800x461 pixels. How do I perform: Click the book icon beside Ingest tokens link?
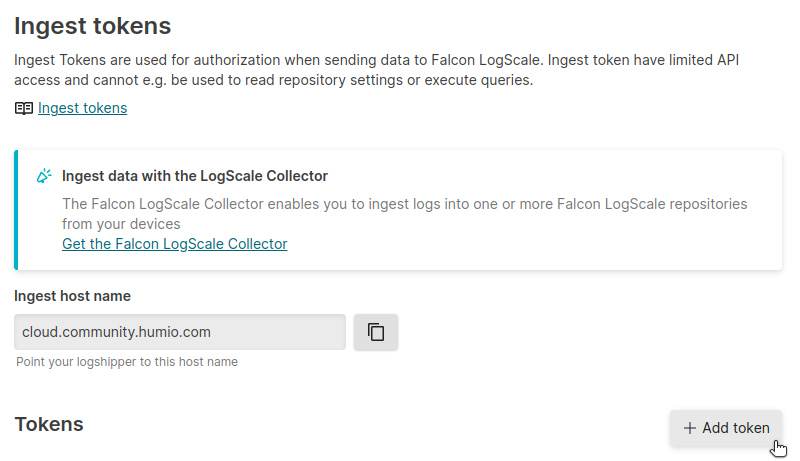23,108
